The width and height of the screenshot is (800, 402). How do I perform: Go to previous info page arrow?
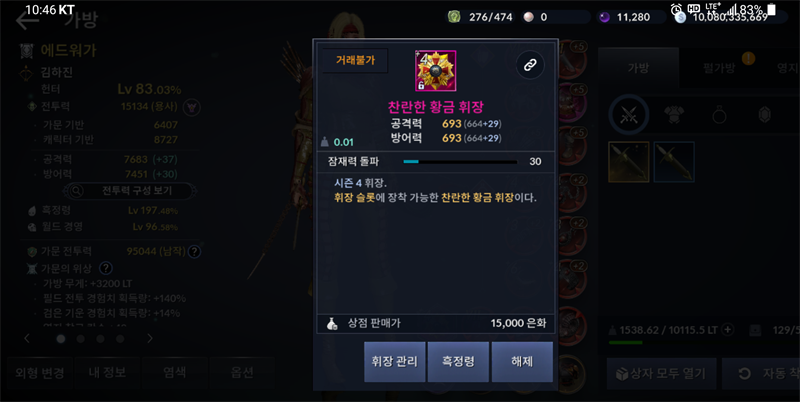(x=27, y=338)
